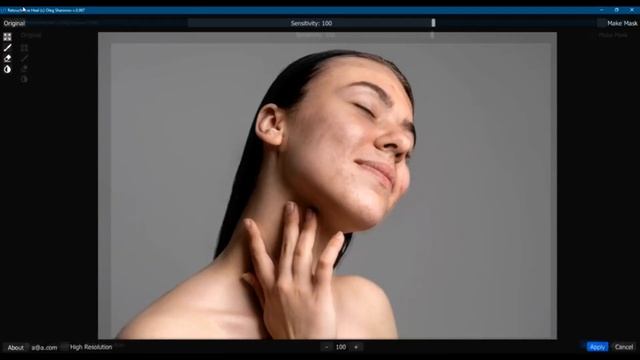Decrease zoom with the minus button

(x=326, y=347)
